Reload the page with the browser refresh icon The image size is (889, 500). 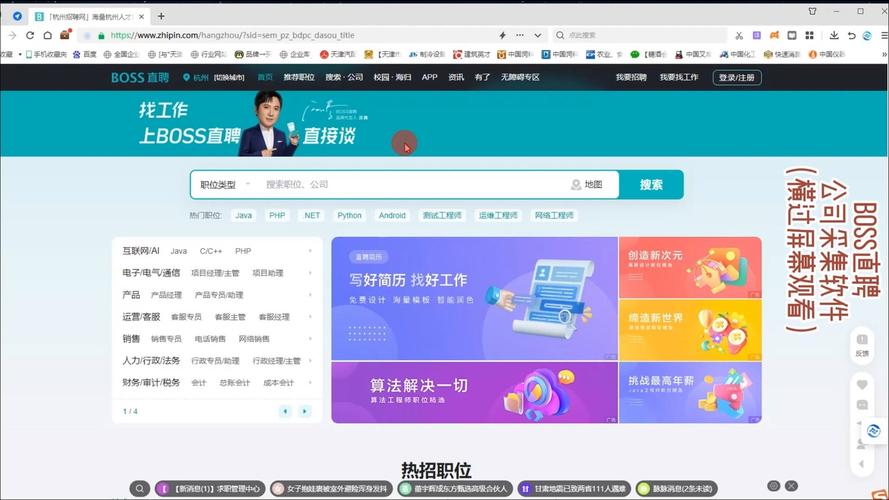click(x=30, y=35)
